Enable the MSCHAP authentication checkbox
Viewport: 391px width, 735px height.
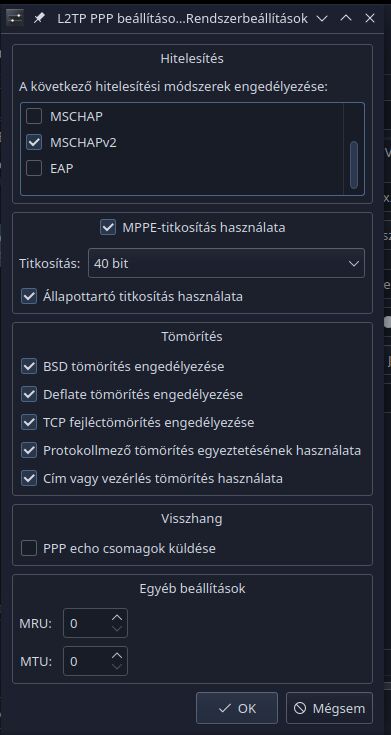(34, 116)
